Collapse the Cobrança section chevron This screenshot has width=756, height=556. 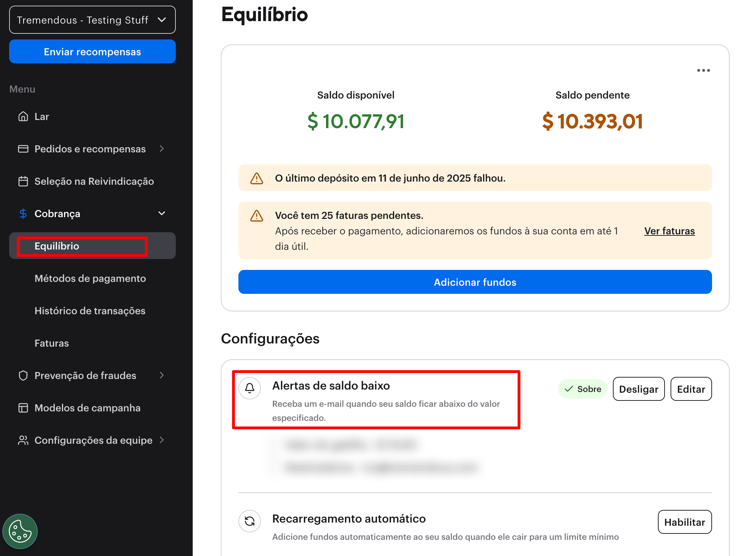click(162, 214)
